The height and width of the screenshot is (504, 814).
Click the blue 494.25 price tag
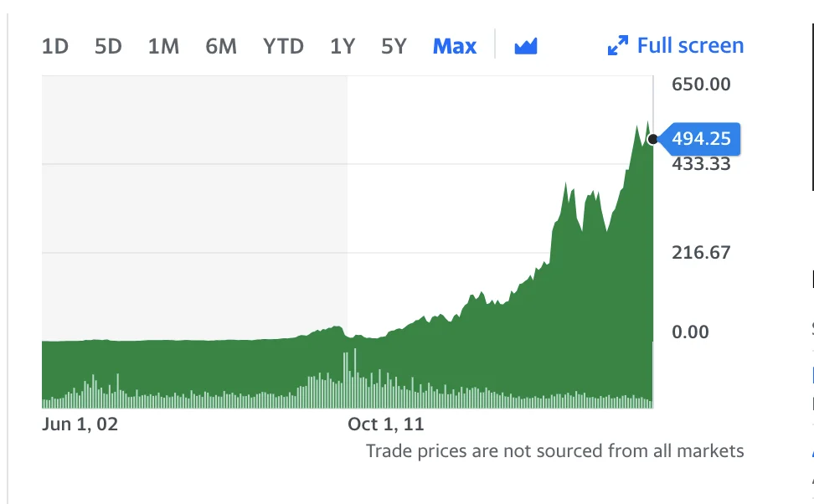click(701, 138)
